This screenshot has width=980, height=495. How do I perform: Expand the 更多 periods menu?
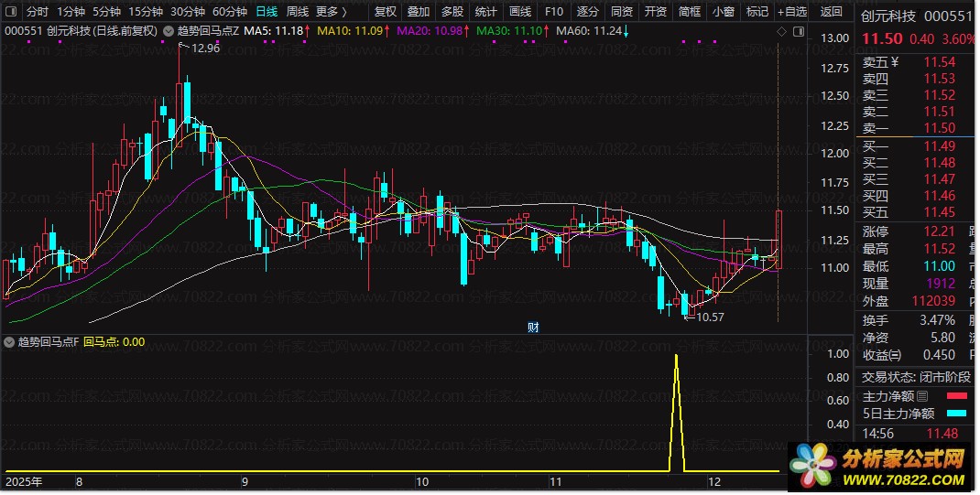(332, 11)
